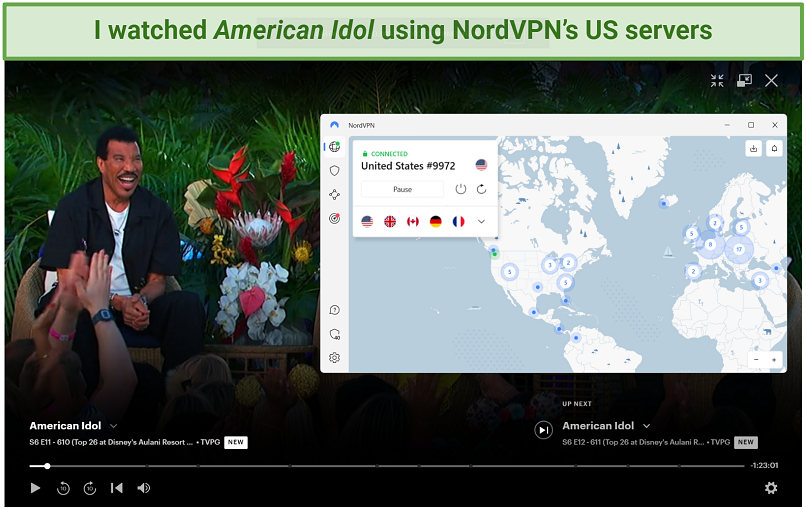Disconnect VPN with the power icon

point(461,189)
